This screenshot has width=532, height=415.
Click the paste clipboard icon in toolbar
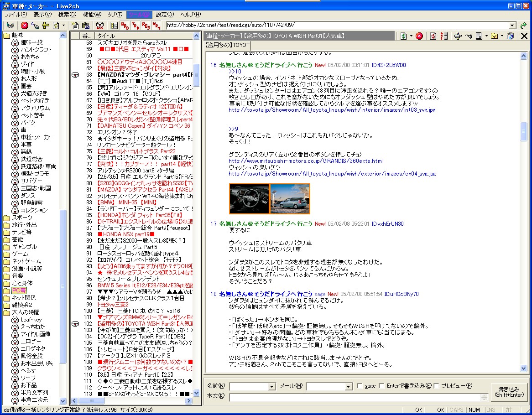[85, 26]
